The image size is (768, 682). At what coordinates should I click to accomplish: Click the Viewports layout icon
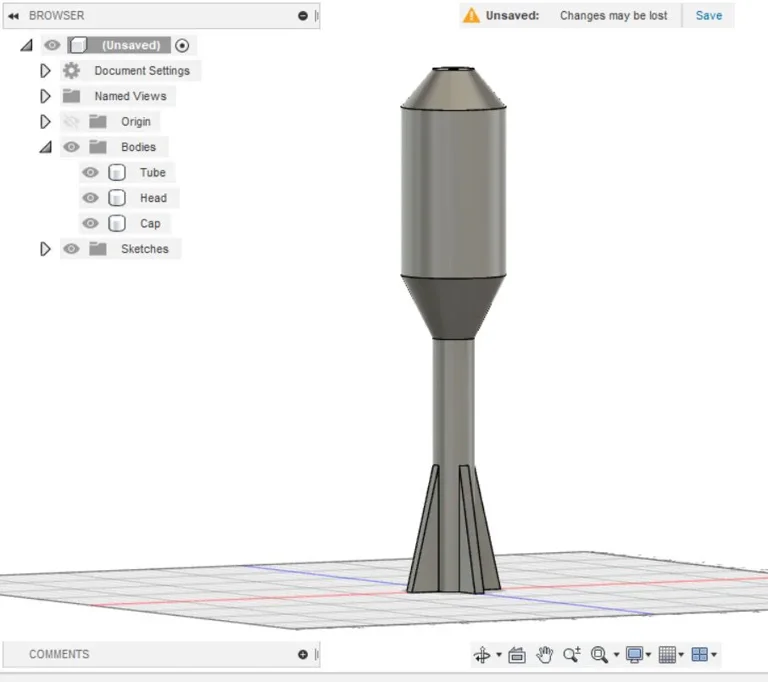(x=700, y=655)
